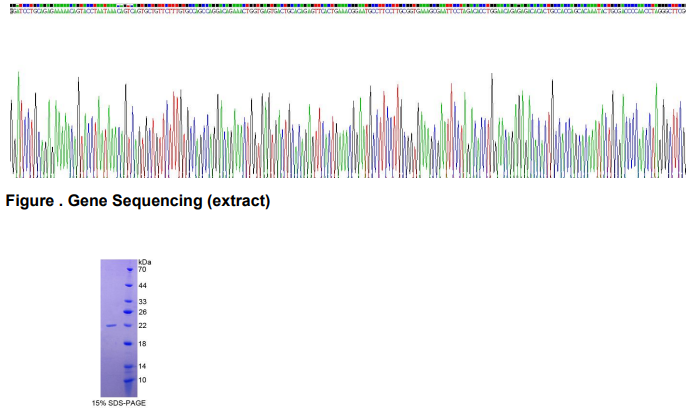Click the "18" marker label
Image resolution: width=691 pixels, height=408 pixels.
[142, 344]
